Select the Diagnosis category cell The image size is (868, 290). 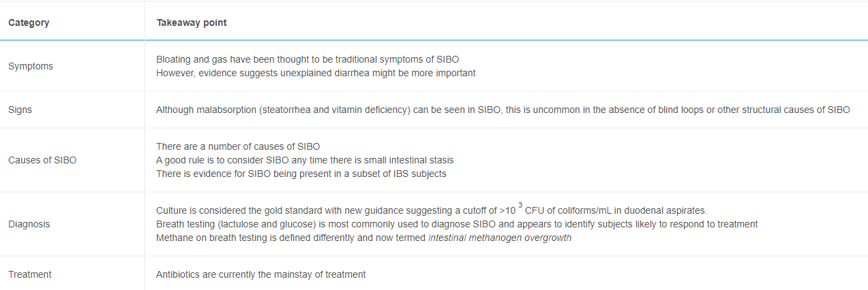(29, 224)
